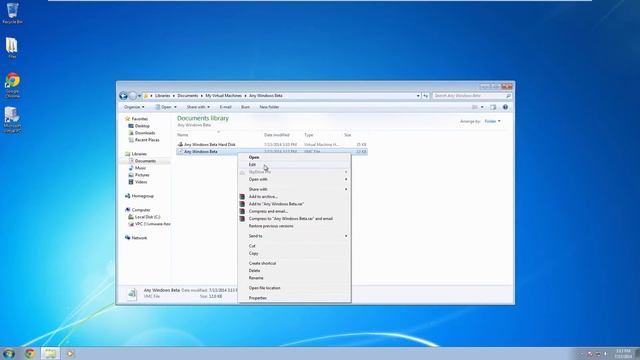The image size is (640, 360).
Task: Open the Files folder on the desktop
Action: [x=12, y=47]
